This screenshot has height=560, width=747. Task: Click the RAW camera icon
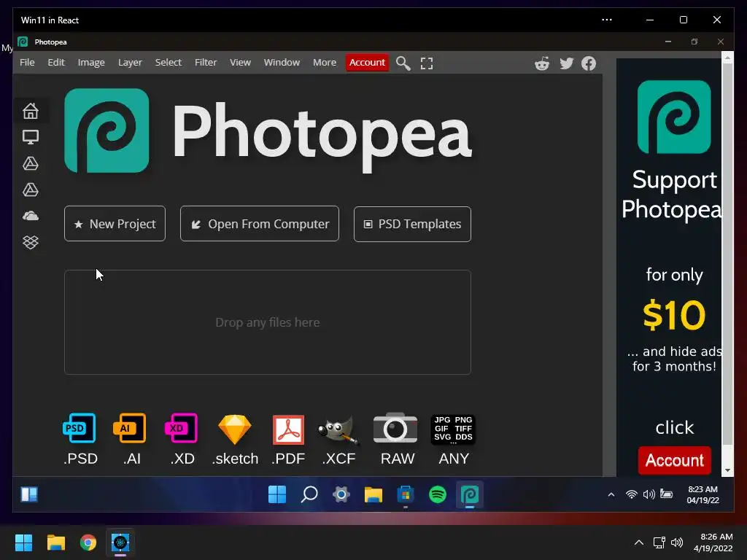point(395,427)
